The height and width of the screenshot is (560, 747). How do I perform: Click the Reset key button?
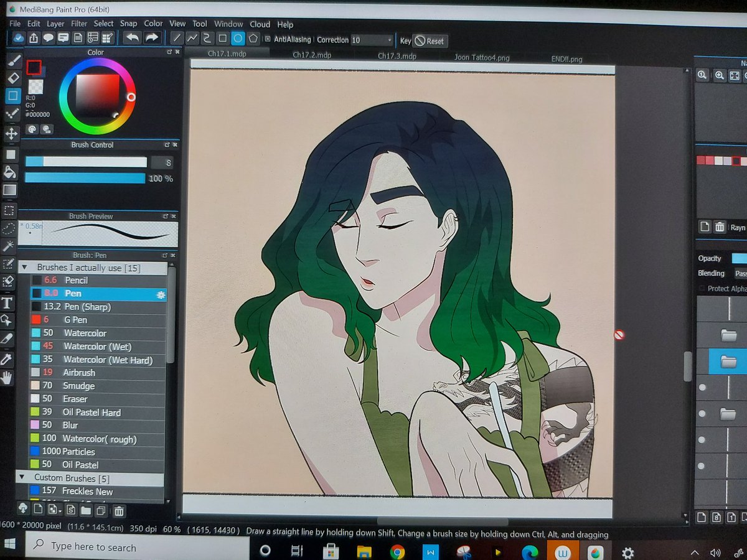430,41
